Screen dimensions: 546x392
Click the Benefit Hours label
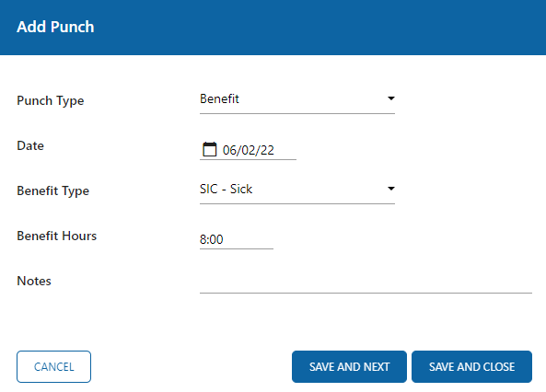click(57, 236)
